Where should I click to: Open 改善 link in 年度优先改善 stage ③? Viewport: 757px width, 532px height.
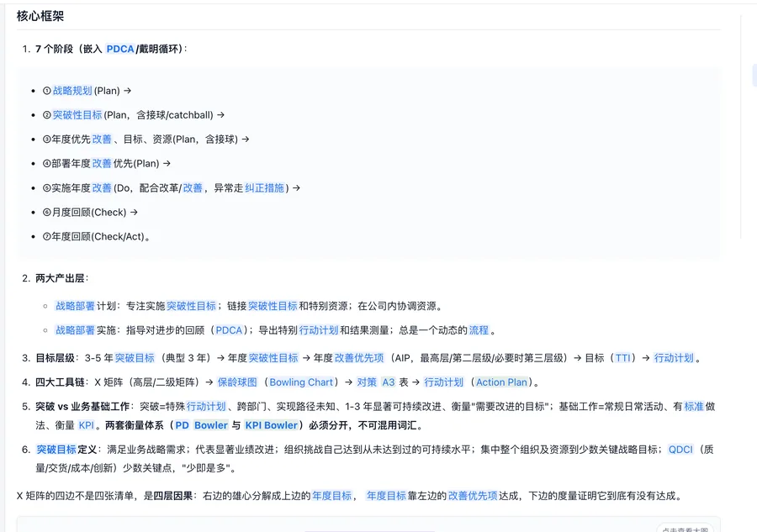tap(102, 140)
